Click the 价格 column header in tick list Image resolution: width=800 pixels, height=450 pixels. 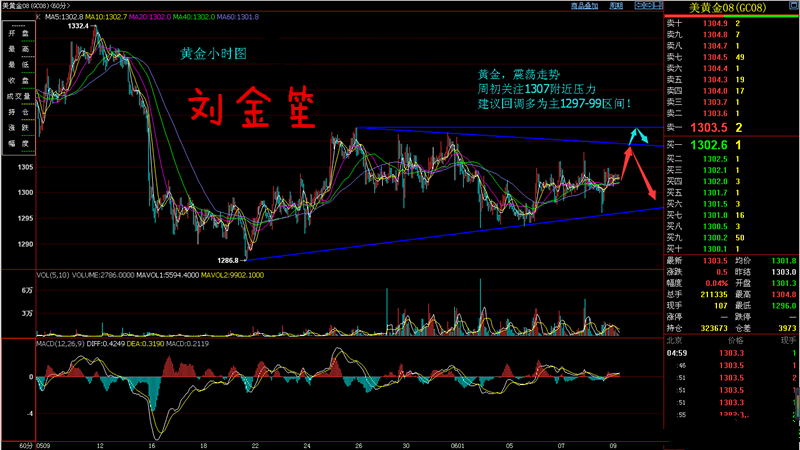735,341
